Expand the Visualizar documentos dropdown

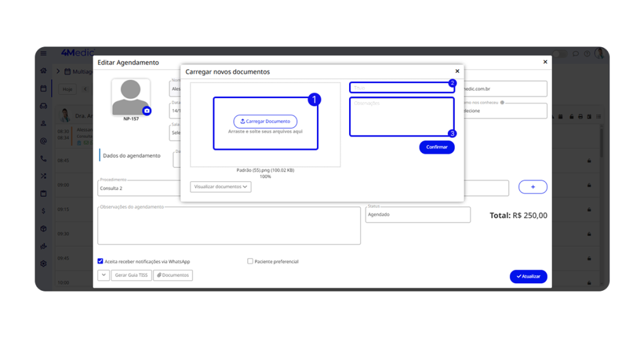click(220, 187)
